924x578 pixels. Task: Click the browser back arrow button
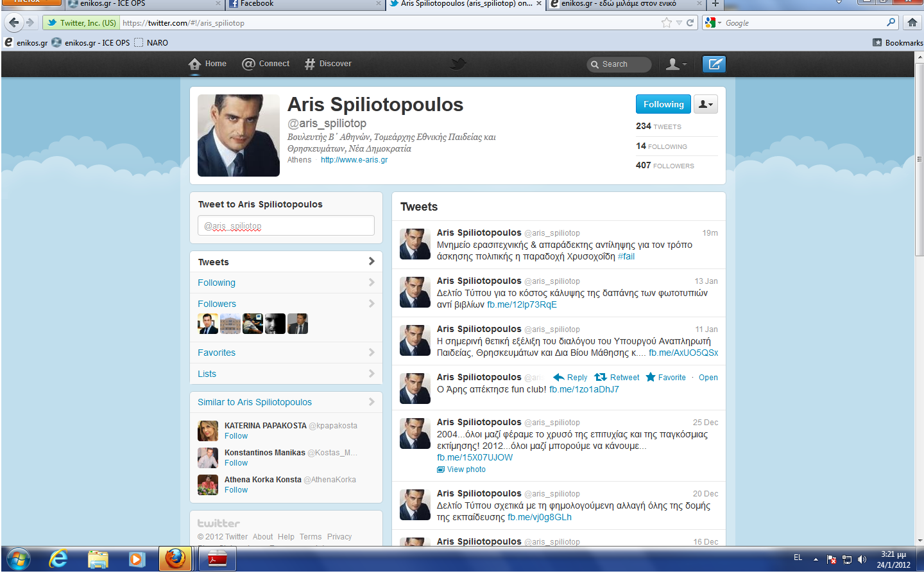click(x=14, y=22)
